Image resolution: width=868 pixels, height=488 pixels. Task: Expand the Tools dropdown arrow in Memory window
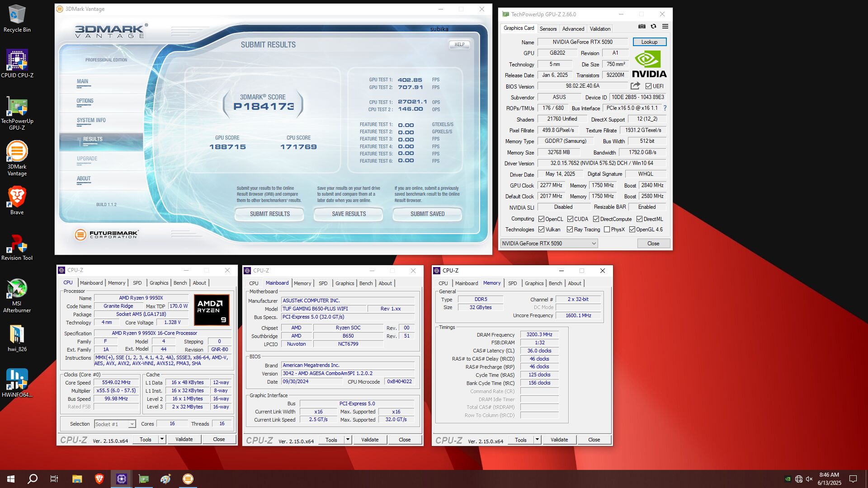[x=537, y=440]
